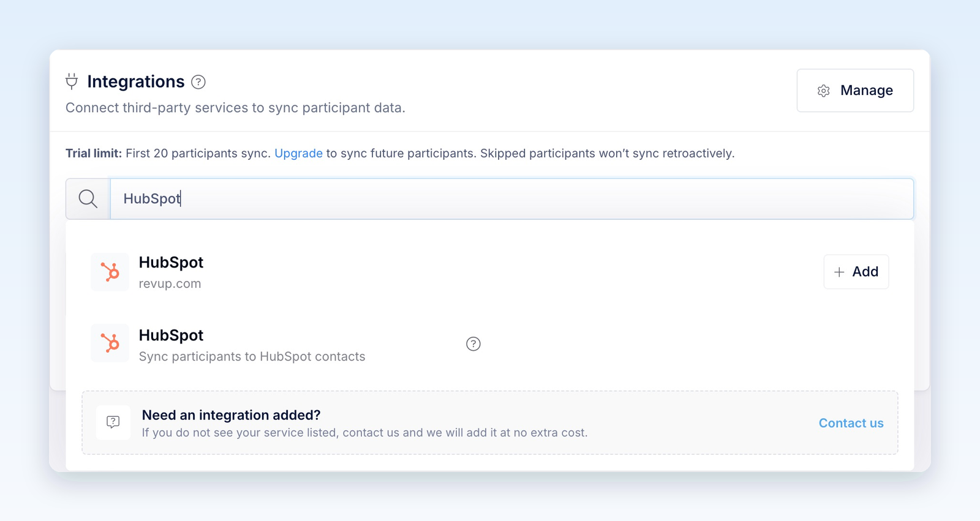The height and width of the screenshot is (521, 980).
Task: Click the HubSpot logo for revup.com
Action: (x=110, y=272)
